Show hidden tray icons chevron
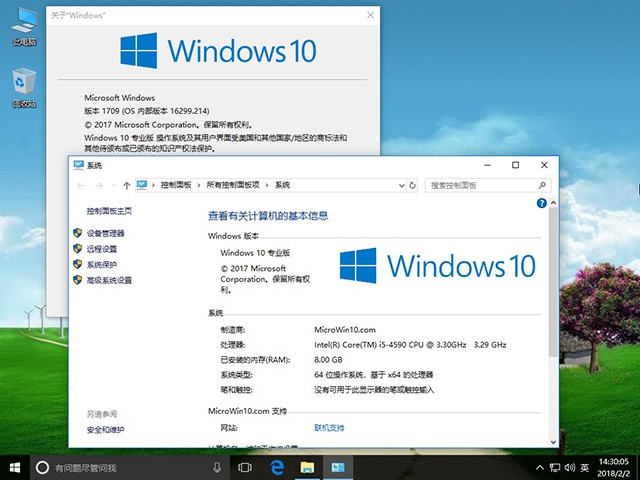 pyautogui.click(x=540, y=468)
